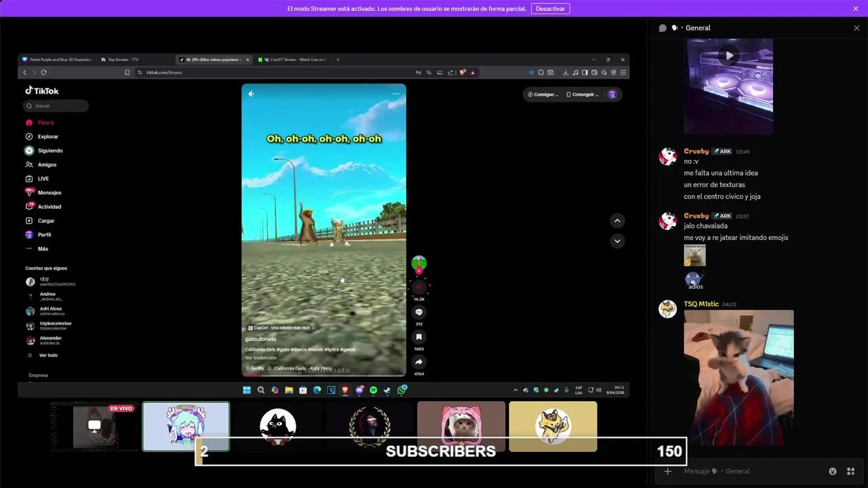Viewport: 868px width, 488px height.
Task: Open a new browser tab
Action: (338, 60)
